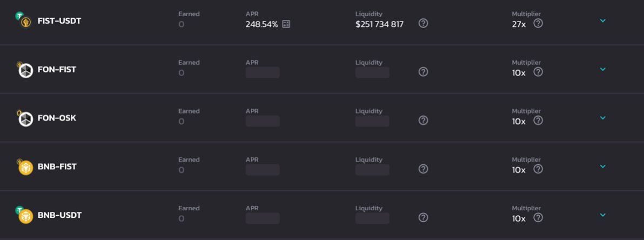Open APR calculator for FIST-USDT
The width and height of the screenshot is (644, 240).
click(x=286, y=24)
